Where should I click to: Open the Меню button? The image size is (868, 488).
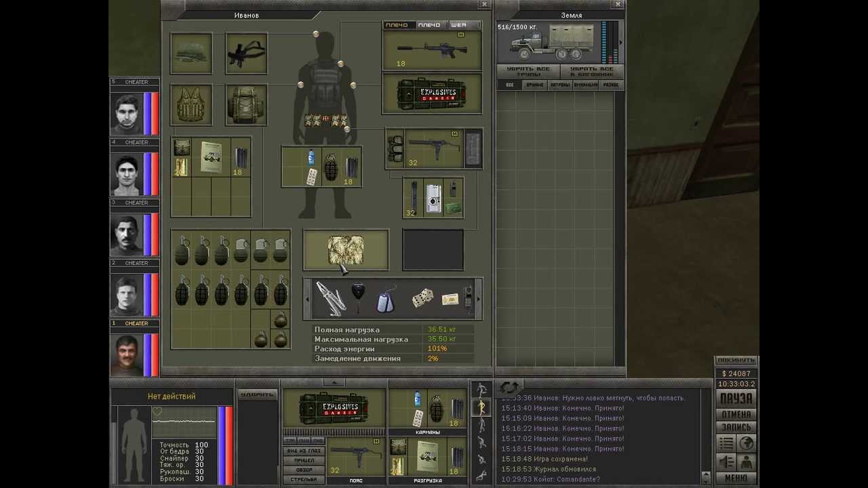point(736,478)
